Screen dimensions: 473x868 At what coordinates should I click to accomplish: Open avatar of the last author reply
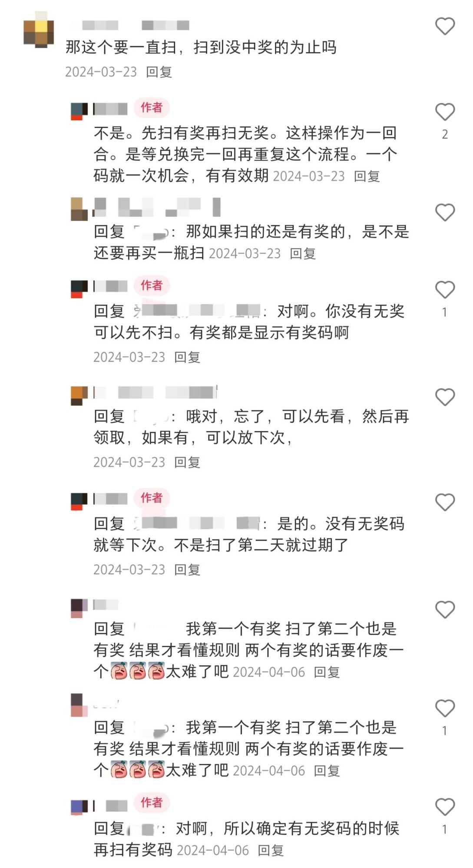click(x=79, y=807)
